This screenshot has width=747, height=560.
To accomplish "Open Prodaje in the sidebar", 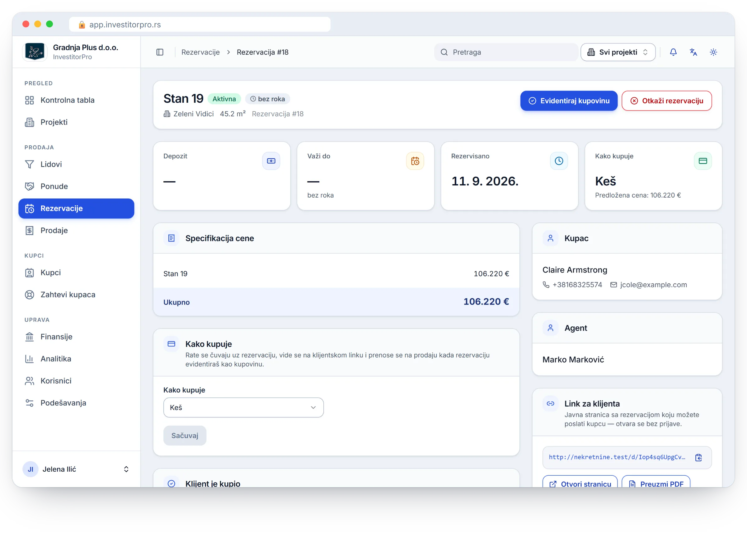I will [76, 231].
